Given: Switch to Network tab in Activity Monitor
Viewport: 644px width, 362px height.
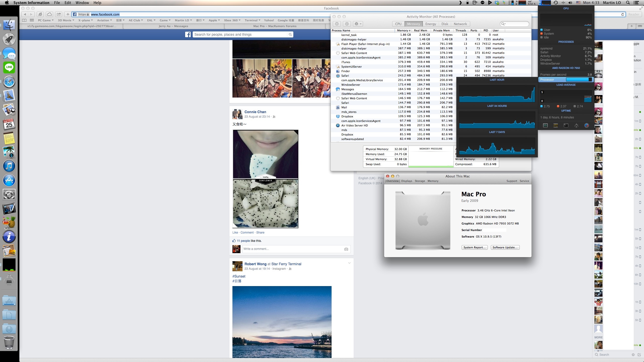Looking at the screenshot, I should pyautogui.click(x=460, y=24).
